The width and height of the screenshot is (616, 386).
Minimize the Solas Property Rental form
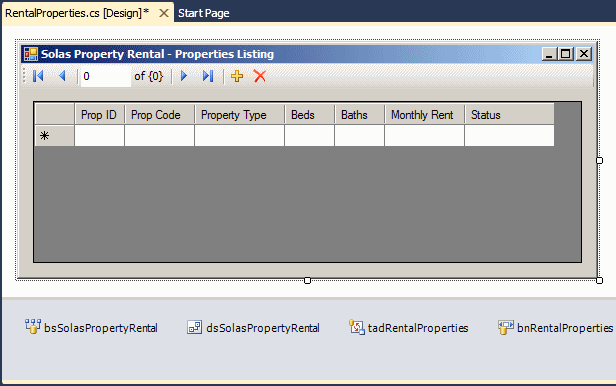[549, 54]
